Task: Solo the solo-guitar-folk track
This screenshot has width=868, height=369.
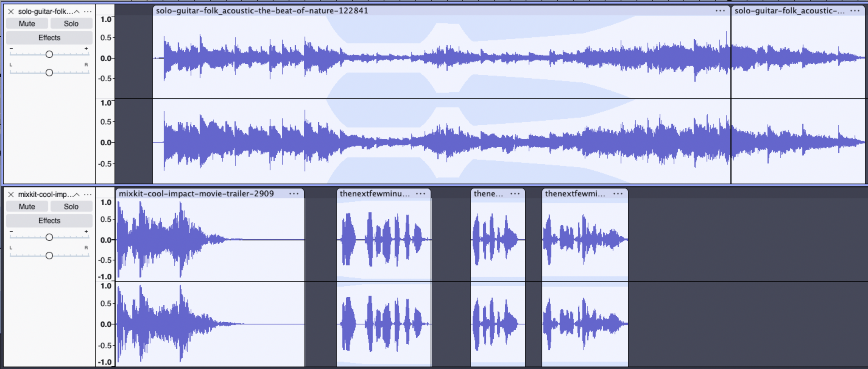Action: pos(71,23)
